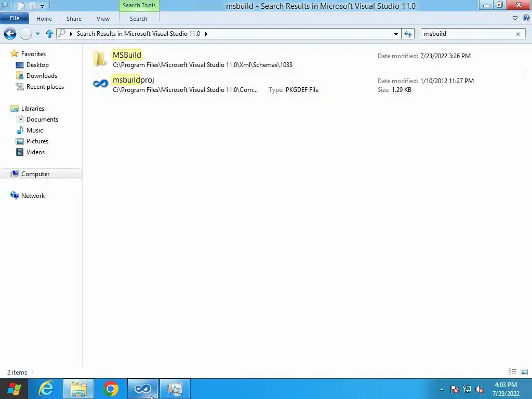Click the New folder icon in the title bar

click(32, 6)
